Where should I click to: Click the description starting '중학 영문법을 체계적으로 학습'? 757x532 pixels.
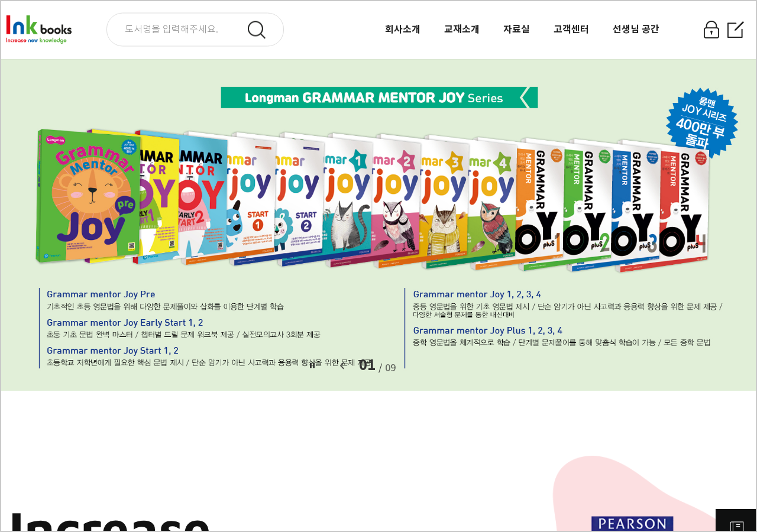tap(561, 342)
